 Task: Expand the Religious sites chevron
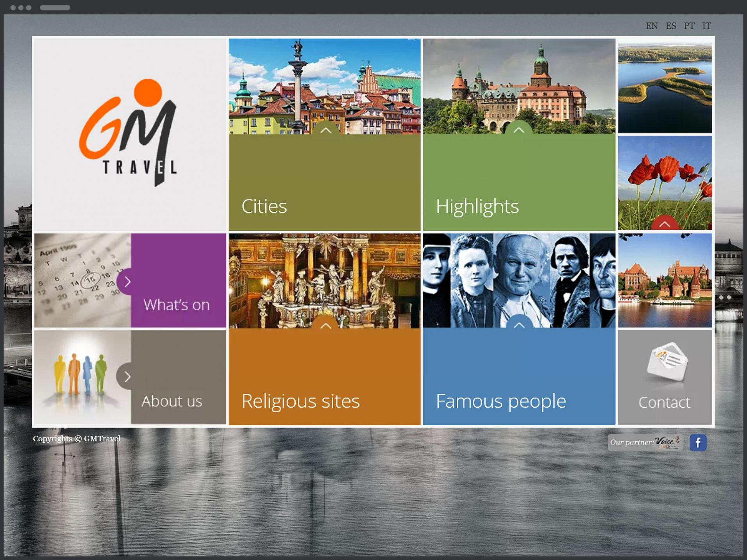(325, 325)
